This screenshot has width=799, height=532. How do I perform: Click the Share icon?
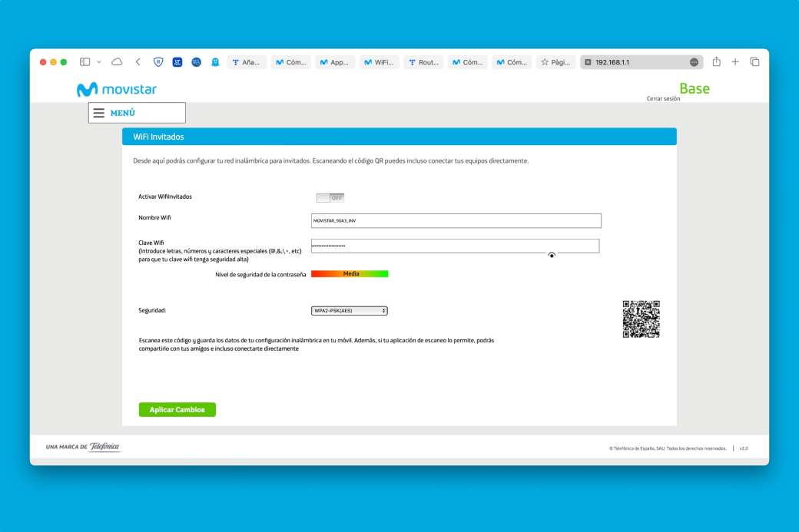717,61
